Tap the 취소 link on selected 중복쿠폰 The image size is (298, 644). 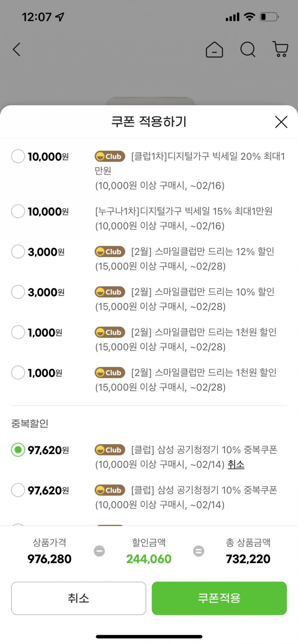236,464
